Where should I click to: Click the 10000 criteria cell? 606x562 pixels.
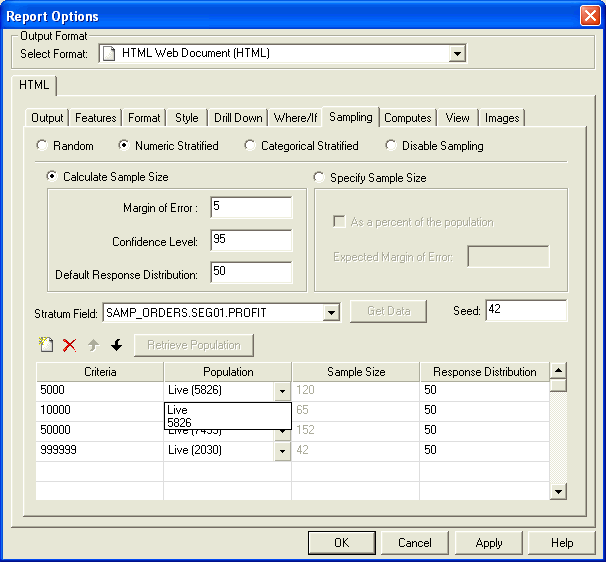(x=100, y=411)
